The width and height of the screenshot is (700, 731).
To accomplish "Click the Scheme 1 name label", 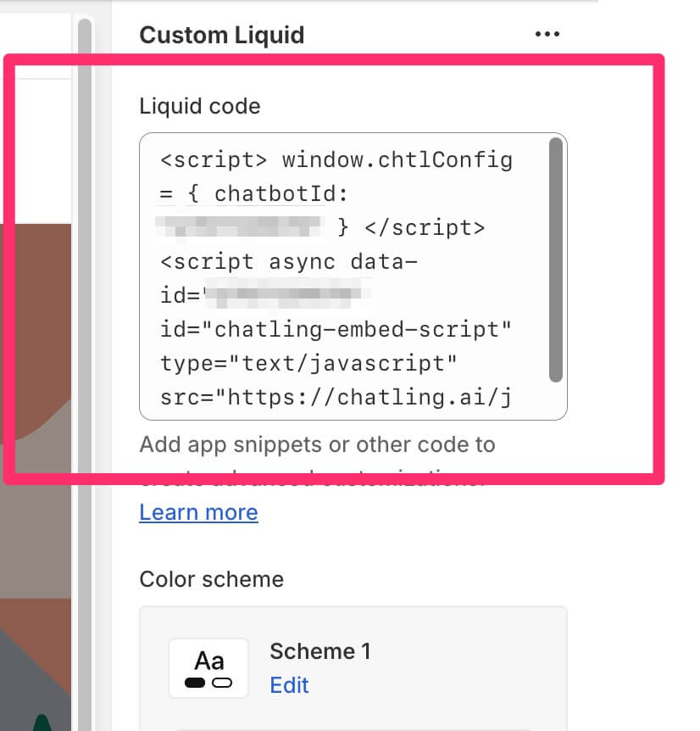I will point(320,651).
